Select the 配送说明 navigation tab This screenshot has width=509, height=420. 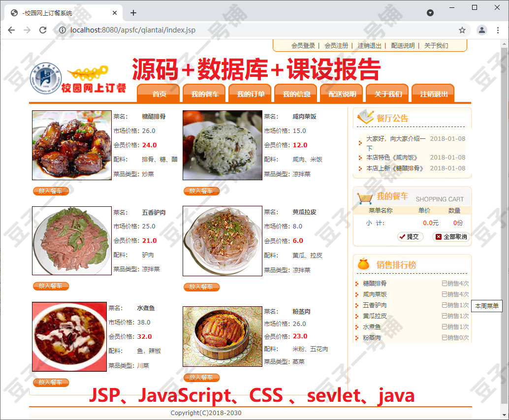click(342, 94)
